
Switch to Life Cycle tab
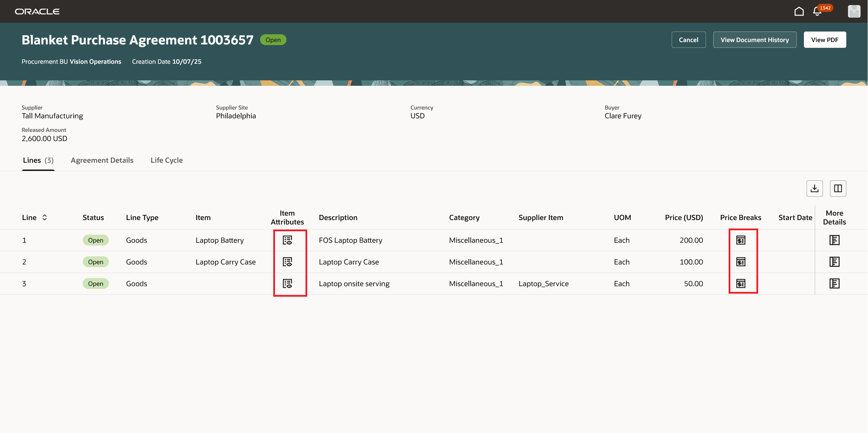pos(166,160)
